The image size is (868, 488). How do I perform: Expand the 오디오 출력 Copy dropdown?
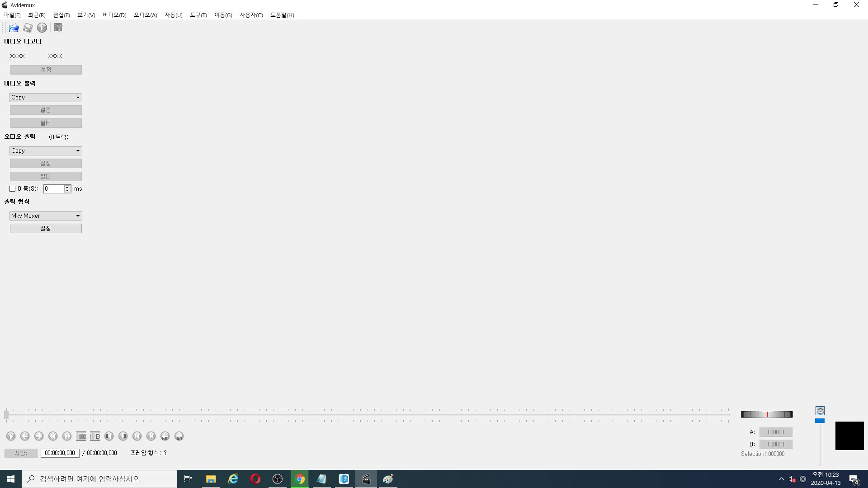point(46,151)
